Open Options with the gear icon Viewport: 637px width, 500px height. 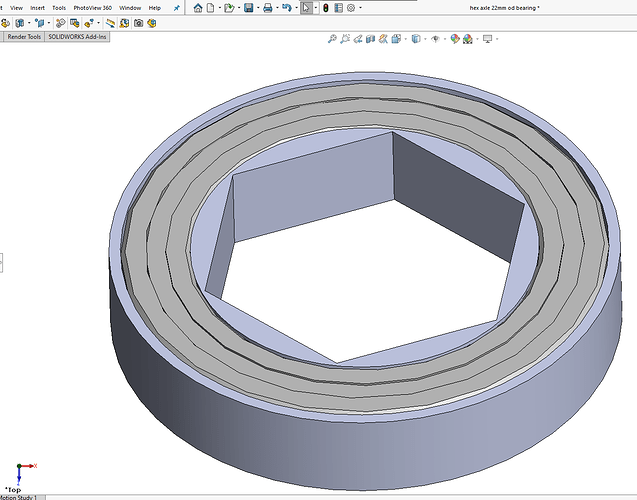click(x=351, y=8)
